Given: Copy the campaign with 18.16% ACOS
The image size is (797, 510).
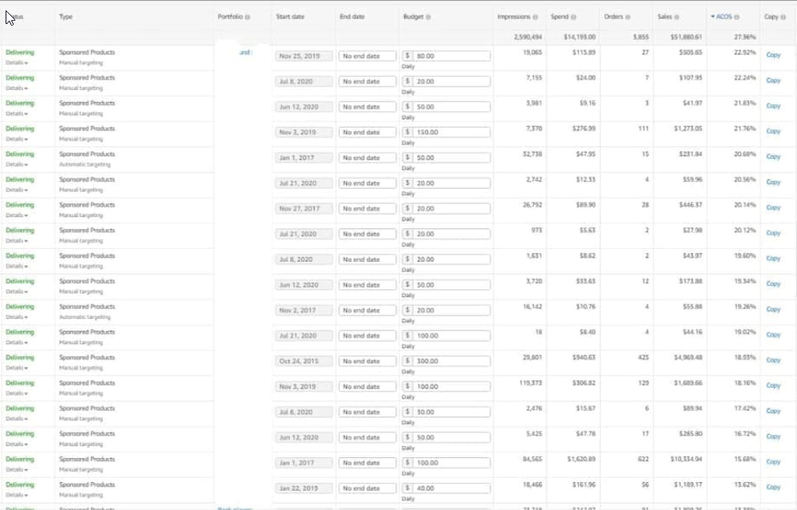Looking at the screenshot, I should [773, 385].
